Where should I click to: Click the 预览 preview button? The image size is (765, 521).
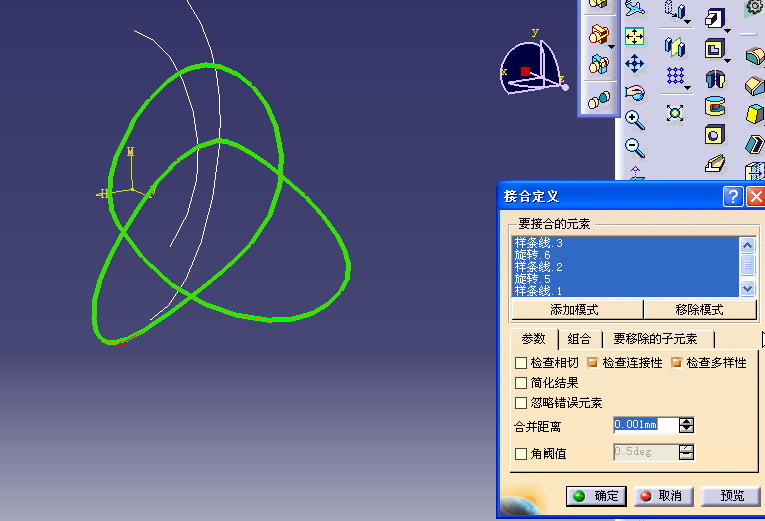click(732, 496)
